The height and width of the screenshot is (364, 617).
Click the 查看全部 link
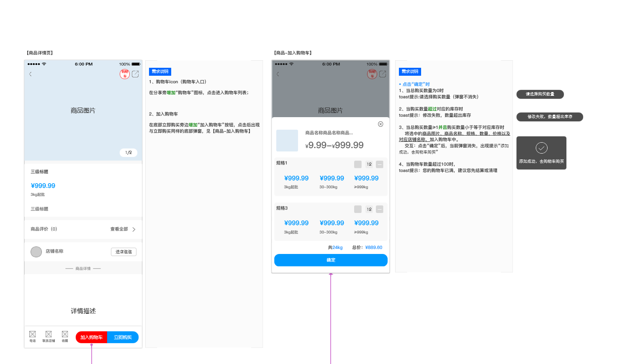point(119,229)
